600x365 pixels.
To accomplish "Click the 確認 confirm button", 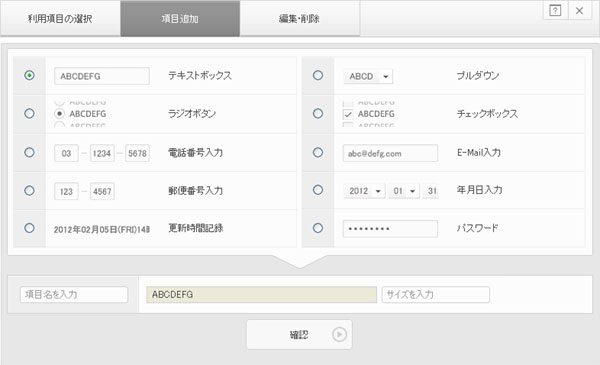I will pos(299,334).
